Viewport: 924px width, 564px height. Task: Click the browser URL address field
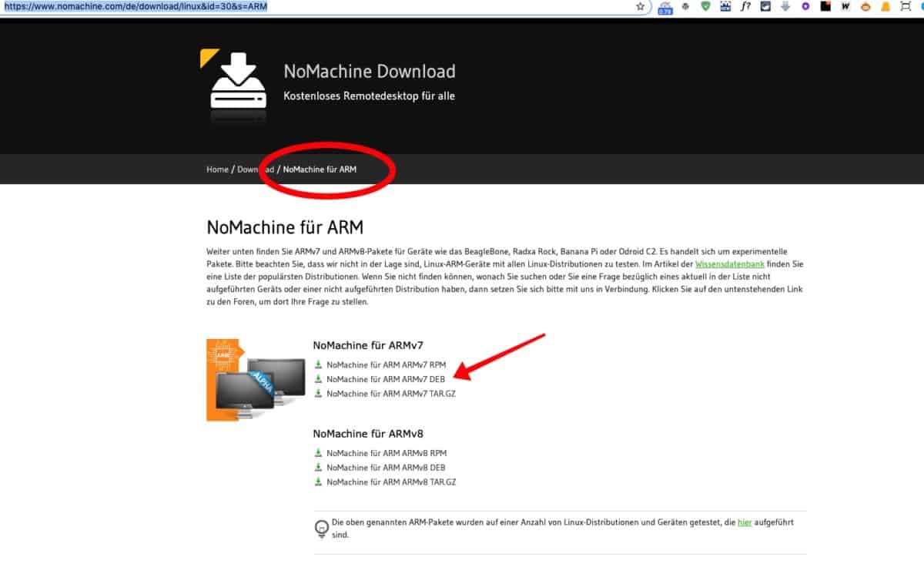[x=308, y=6]
